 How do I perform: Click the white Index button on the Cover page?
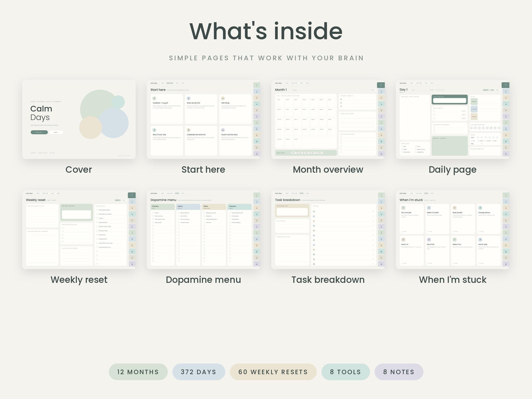56,132
